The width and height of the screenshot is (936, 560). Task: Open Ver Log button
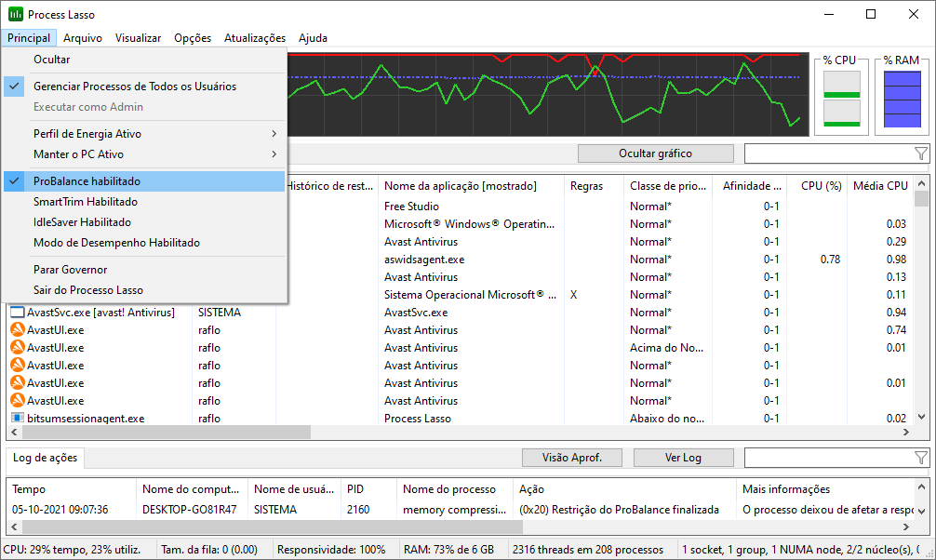coord(683,458)
